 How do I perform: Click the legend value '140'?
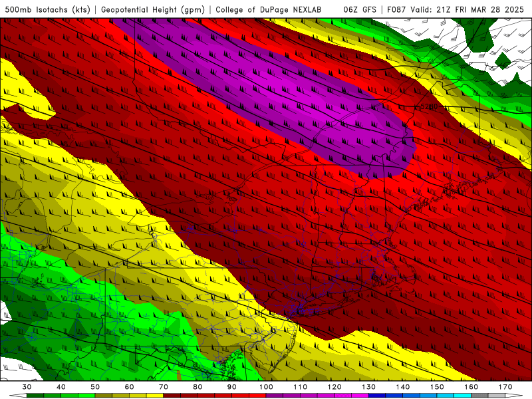pyautogui.click(x=403, y=387)
